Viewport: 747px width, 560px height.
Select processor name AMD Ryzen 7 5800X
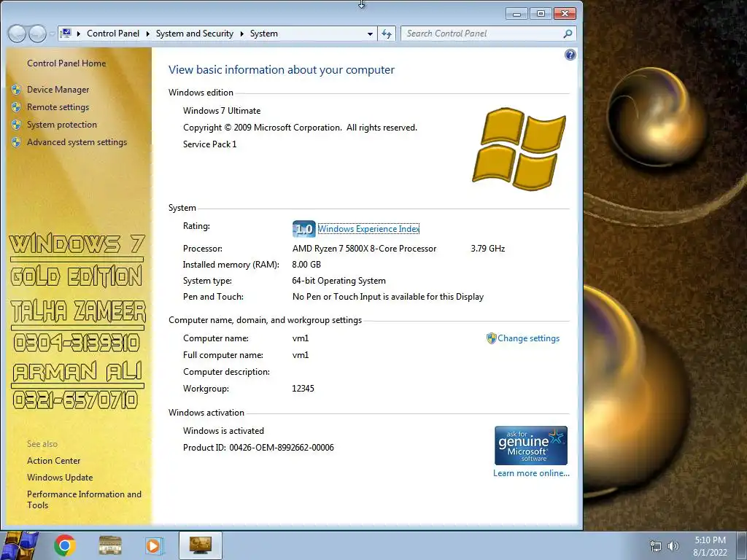click(x=365, y=249)
